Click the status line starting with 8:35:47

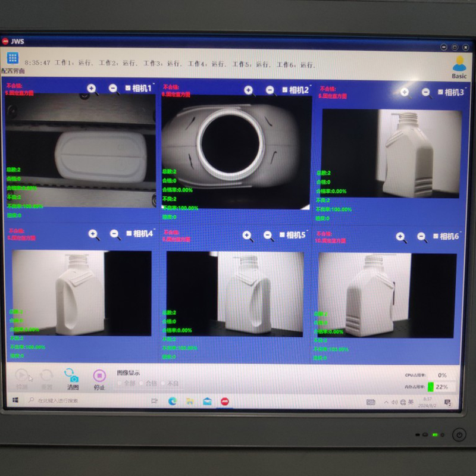(170, 64)
